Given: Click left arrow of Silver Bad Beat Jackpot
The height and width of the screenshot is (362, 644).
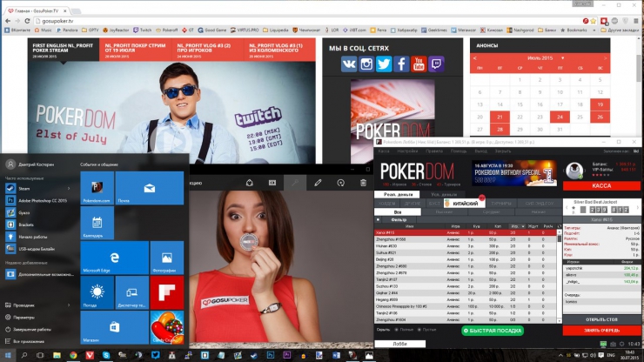Looking at the screenshot, I should 567,209.
